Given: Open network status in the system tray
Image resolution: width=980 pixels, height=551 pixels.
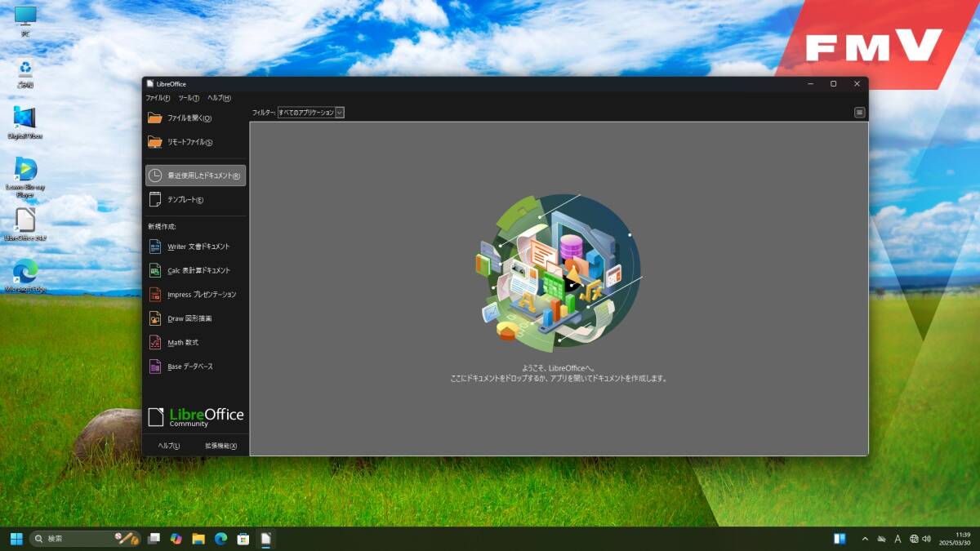Looking at the screenshot, I should pyautogui.click(x=914, y=539).
